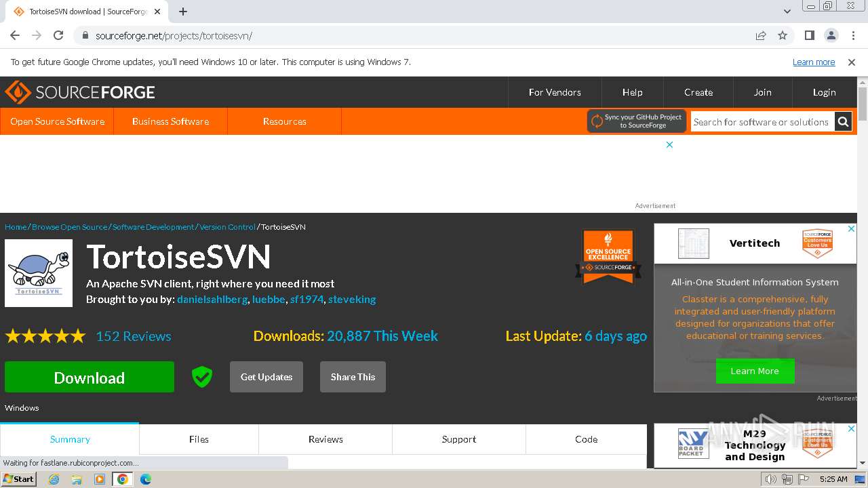The image size is (868, 488).
Task: Open Browse Open Source breadcrumb
Action: pos(69,227)
